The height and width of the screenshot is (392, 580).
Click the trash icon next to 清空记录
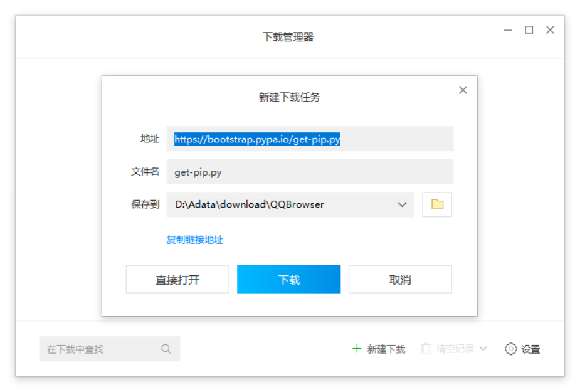click(426, 349)
